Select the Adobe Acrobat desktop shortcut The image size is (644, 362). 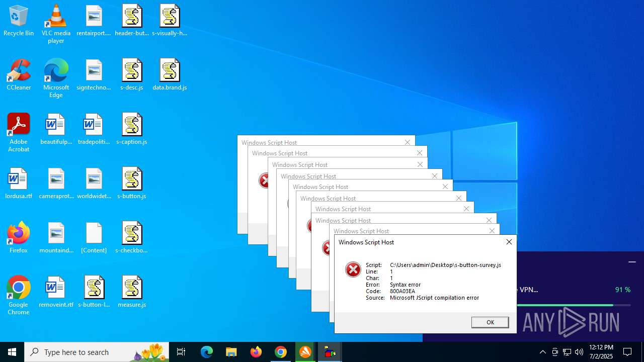click(19, 133)
